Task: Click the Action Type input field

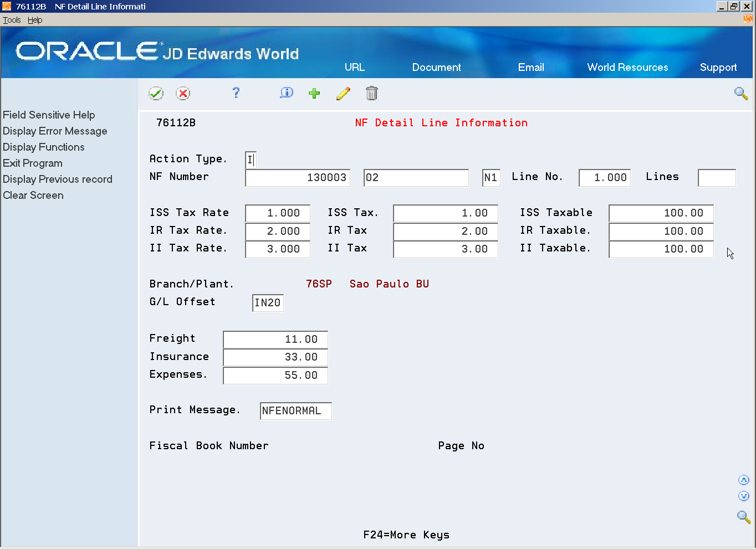Action: click(x=251, y=160)
